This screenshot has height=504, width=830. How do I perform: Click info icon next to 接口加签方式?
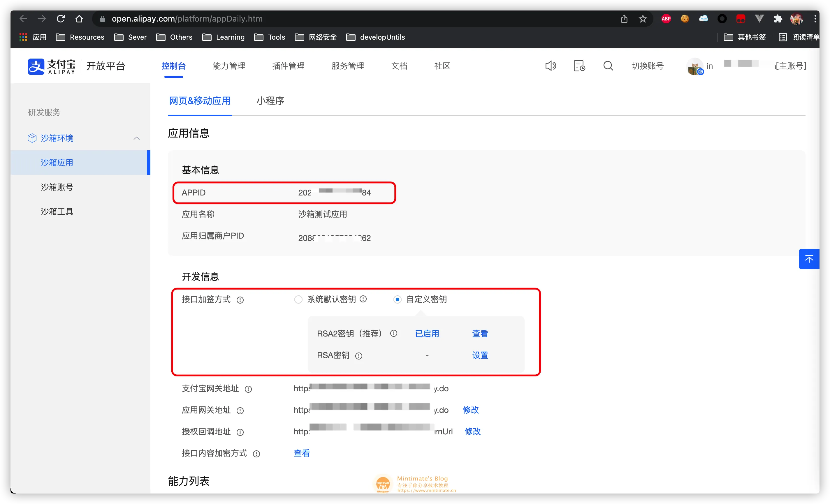(240, 300)
